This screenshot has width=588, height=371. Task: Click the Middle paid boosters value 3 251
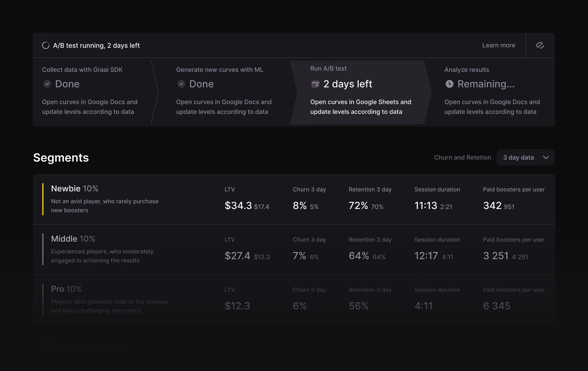coord(496,256)
